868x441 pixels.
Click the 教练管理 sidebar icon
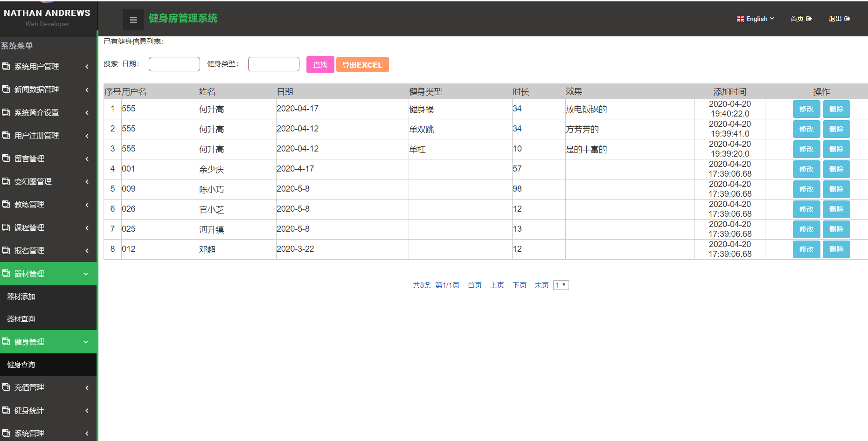tap(6, 204)
